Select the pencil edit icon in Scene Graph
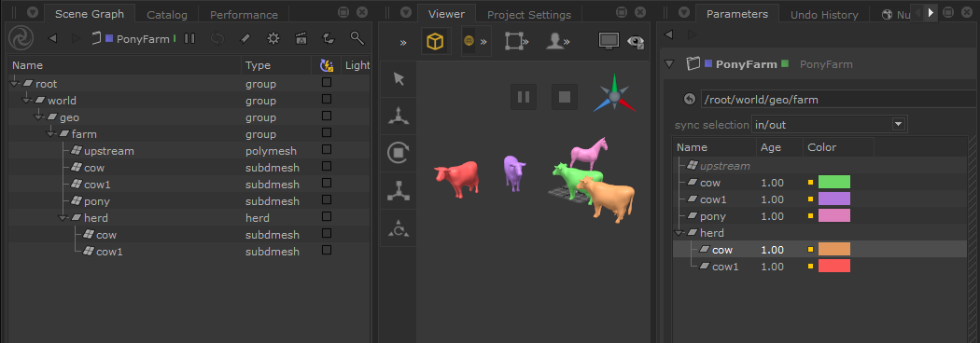Viewport: 980px width, 343px height. pos(245,38)
